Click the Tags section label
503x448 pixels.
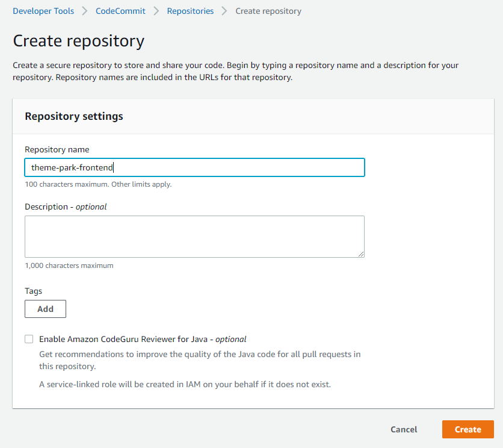click(33, 291)
